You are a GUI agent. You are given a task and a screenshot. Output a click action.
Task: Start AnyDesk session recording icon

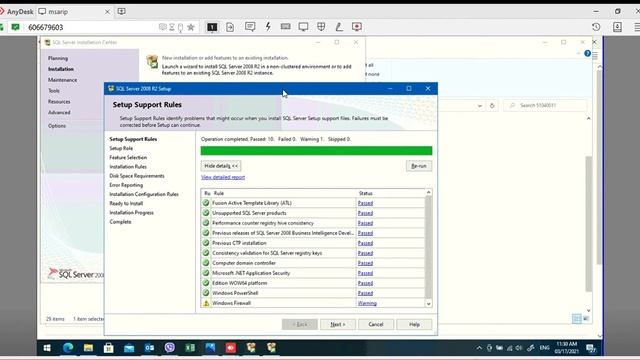point(357,27)
